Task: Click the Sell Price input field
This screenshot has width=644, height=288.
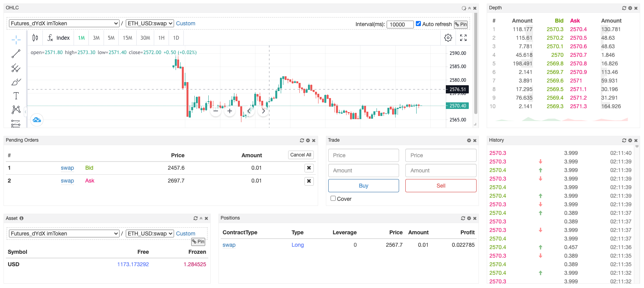Action: point(440,155)
